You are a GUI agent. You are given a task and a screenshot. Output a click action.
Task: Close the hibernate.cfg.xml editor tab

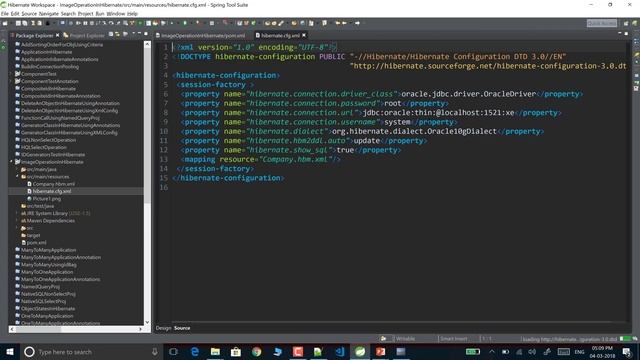pyautogui.click(x=304, y=36)
